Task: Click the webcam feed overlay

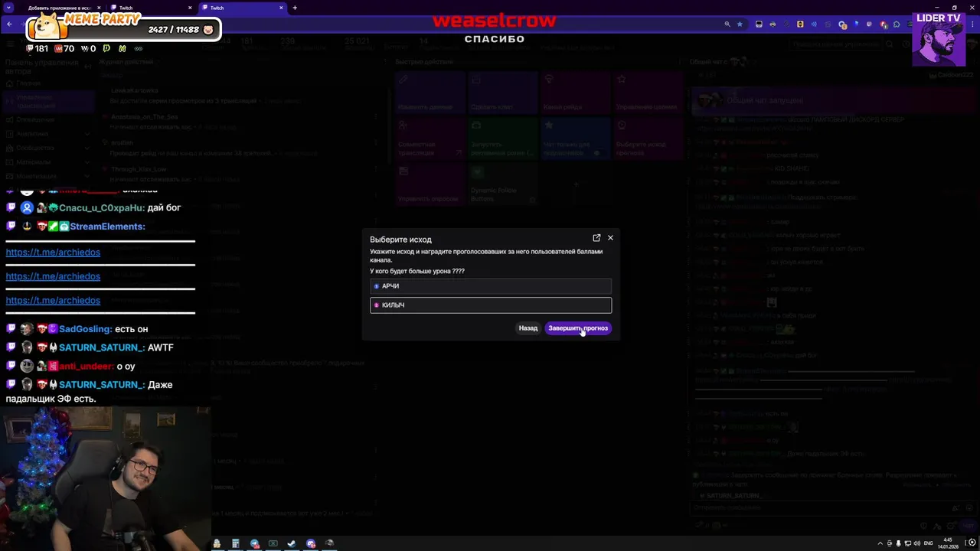Action: (105, 478)
